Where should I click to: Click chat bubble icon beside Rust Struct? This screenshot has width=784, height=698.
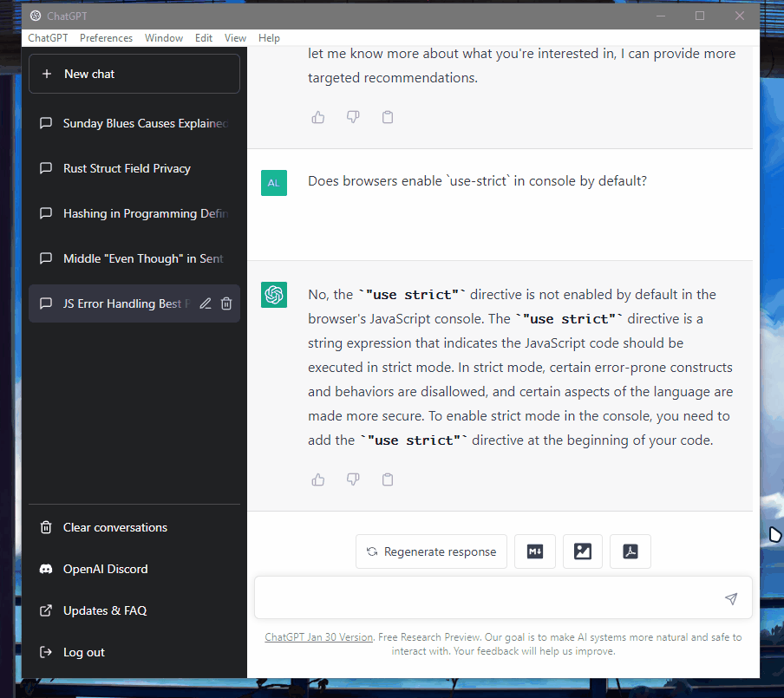point(46,168)
